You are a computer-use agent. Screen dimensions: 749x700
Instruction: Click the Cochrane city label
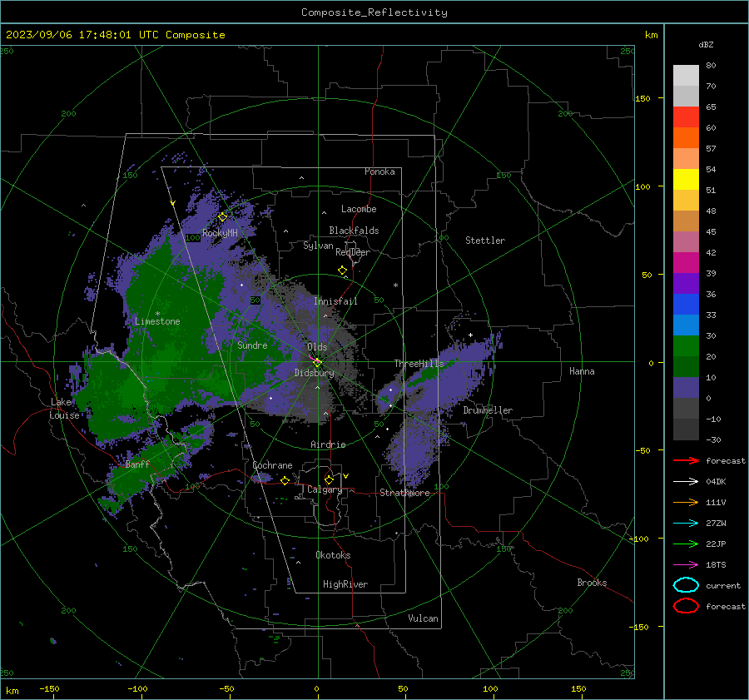click(x=272, y=465)
